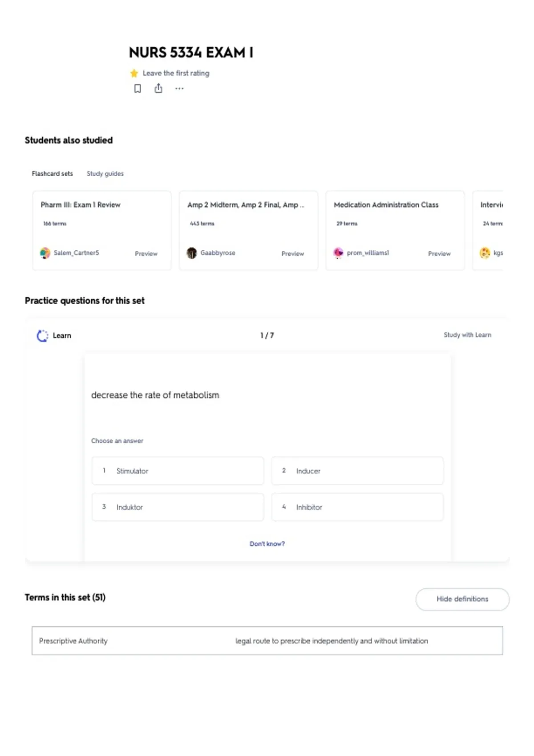Click the bookmark save icon
The width and height of the screenshot is (534, 756).
point(138,88)
